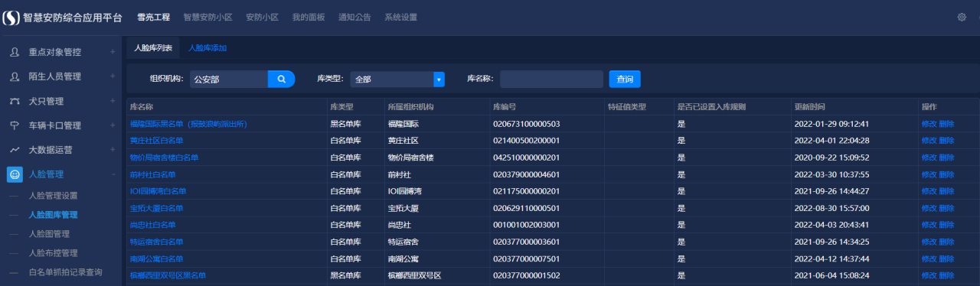The width and height of the screenshot is (980, 286).
Task: Click timestamp 2022-08-30 15:57:00
Action: coord(832,208)
